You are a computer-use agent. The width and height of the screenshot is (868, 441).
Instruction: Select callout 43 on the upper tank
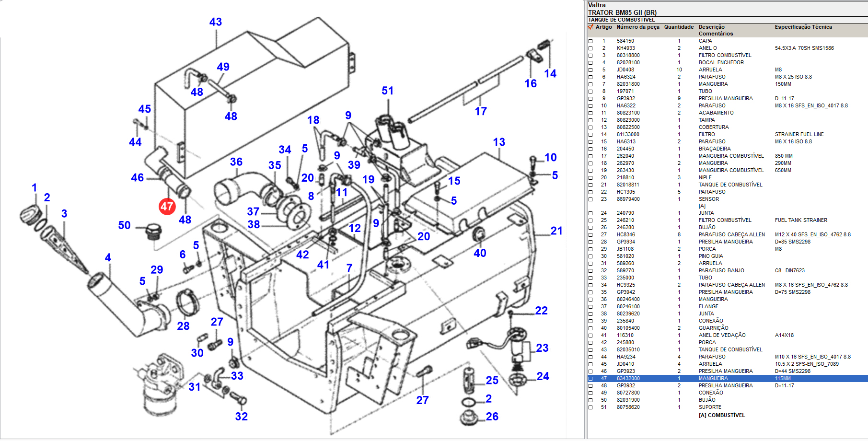pyautogui.click(x=216, y=22)
